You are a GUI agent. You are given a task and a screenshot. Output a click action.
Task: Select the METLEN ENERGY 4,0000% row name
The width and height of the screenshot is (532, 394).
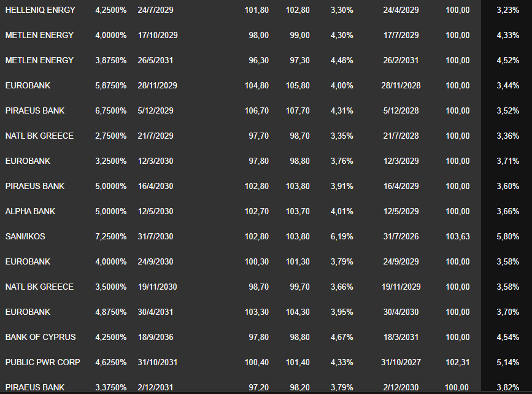pyautogui.click(x=39, y=36)
